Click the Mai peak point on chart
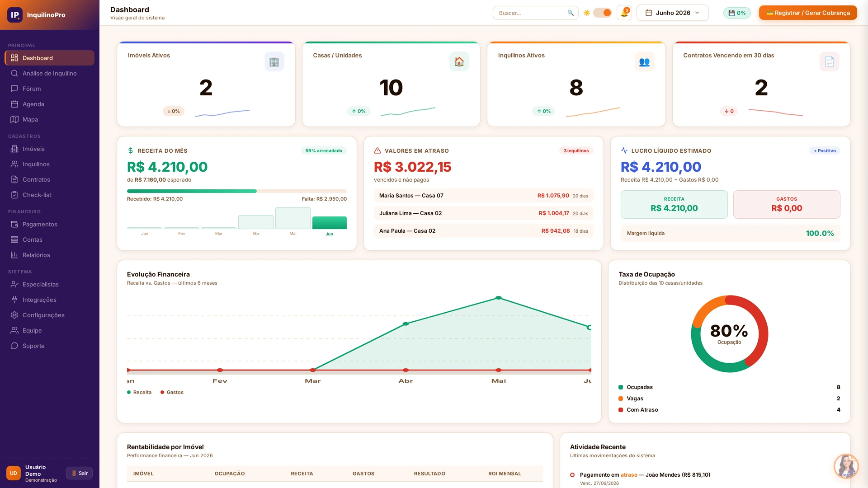868x488 pixels. (498, 298)
